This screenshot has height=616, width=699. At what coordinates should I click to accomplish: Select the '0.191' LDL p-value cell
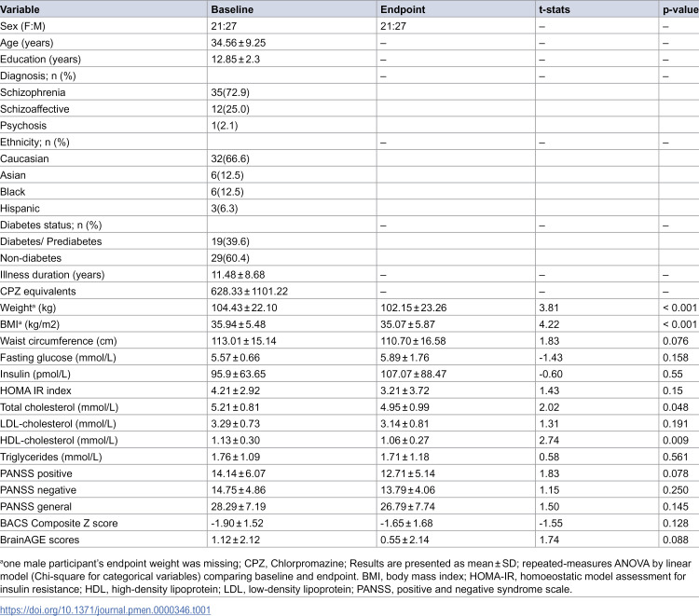676,423
